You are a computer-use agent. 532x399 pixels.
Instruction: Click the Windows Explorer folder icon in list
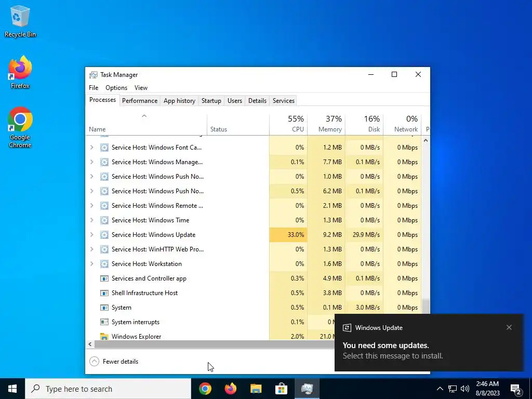tap(104, 336)
